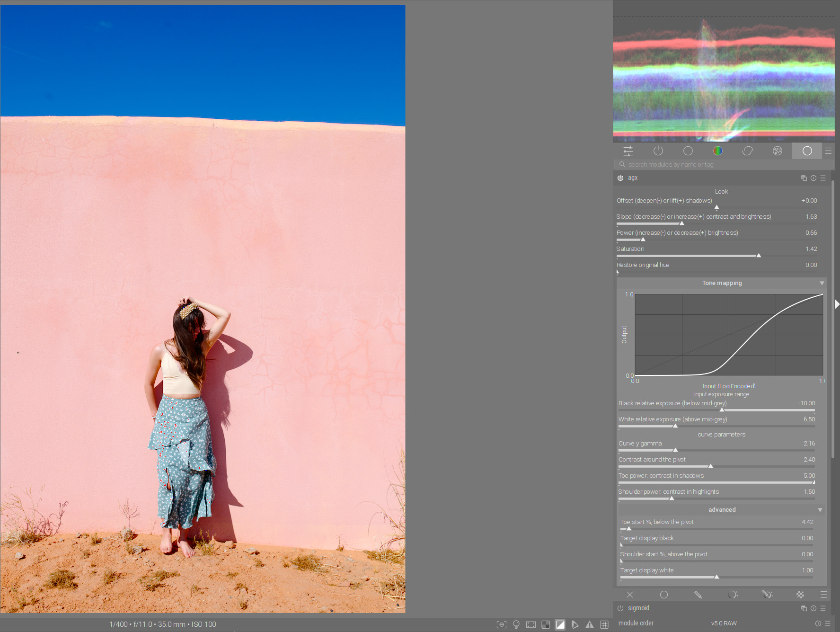This screenshot has width=840, height=632.
Task: Open agx multiple instances icon
Action: pyautogui.click(x=804, y=178)
